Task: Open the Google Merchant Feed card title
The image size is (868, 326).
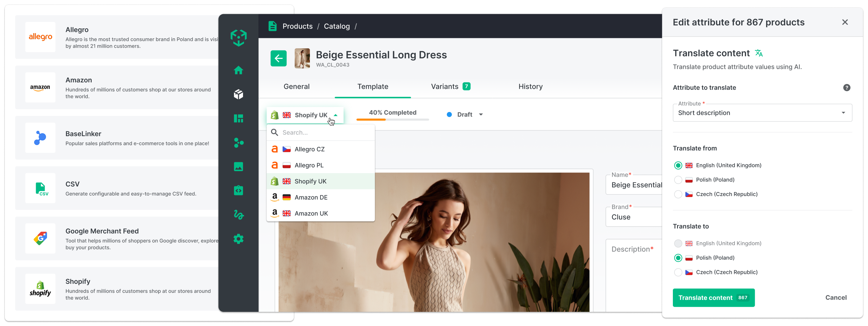Action: 102,231
